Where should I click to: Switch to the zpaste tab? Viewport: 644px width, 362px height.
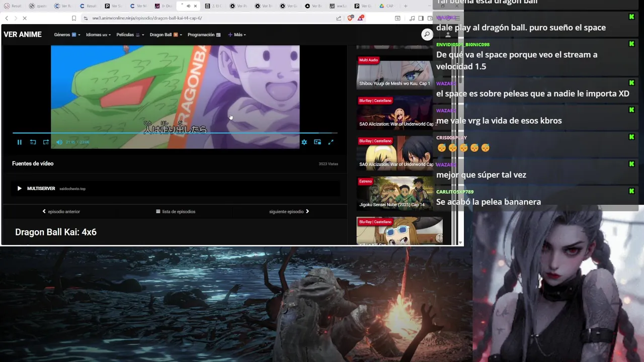38,6
